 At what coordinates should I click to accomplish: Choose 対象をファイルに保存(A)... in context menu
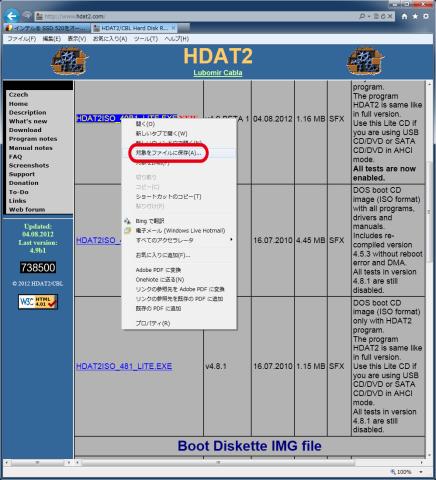[x=179, y=153]
